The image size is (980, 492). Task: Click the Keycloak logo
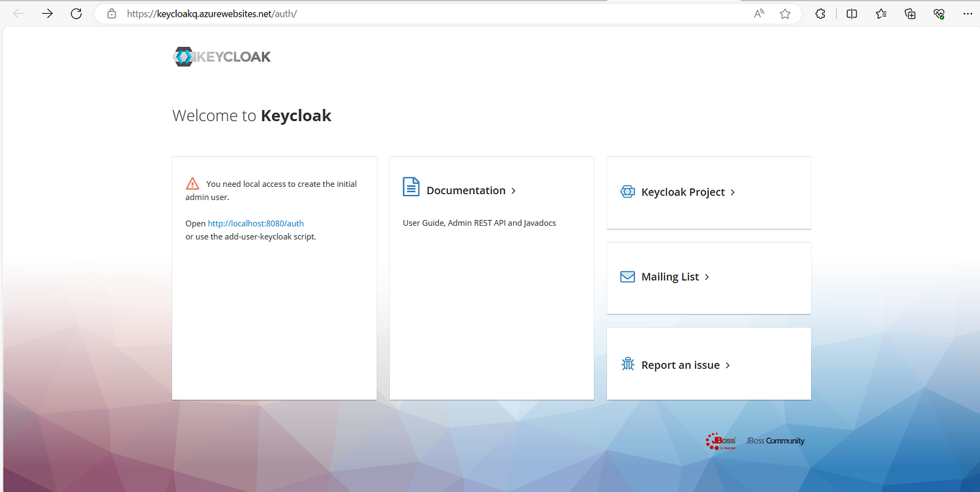[222, 57]
